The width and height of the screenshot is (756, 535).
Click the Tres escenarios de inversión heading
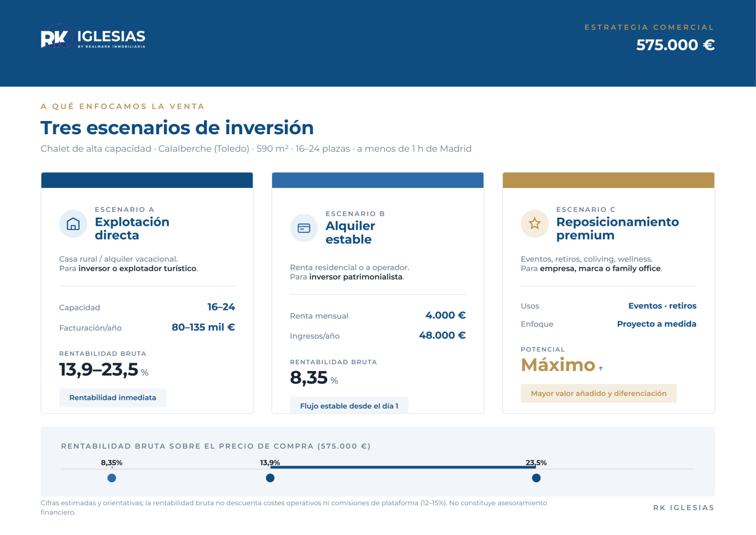177,128
